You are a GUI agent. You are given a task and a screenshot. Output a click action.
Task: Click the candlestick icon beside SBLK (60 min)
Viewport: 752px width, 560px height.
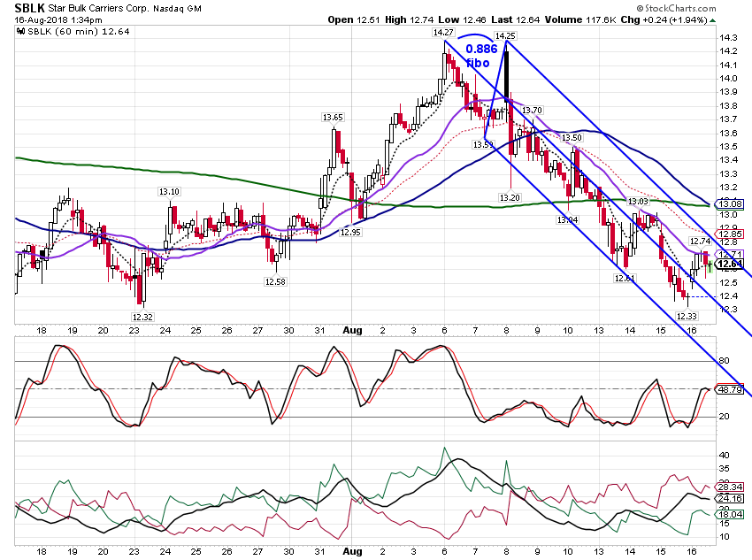pos(20,32)
